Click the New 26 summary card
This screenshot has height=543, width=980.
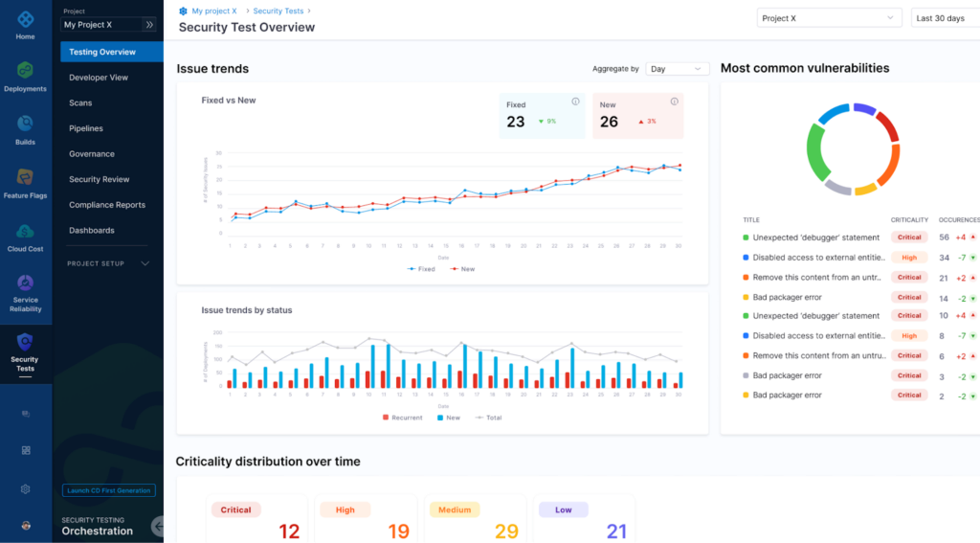click(638, 116)
